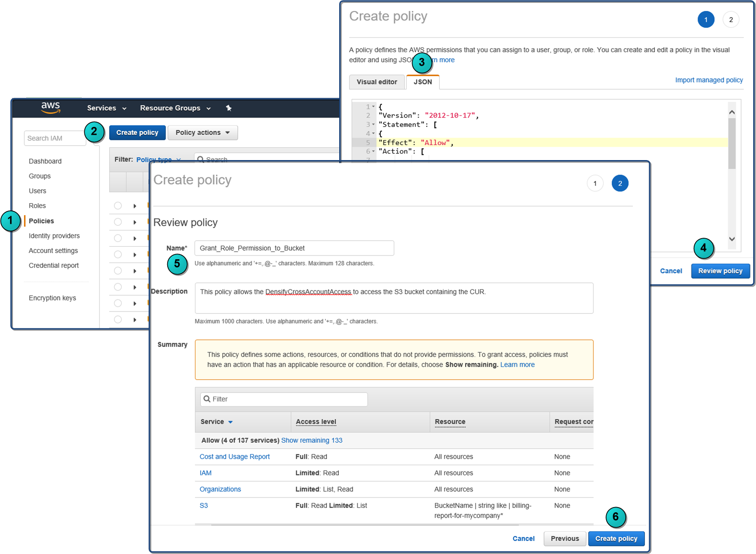The width and height of the screenshot is (756, 554).
Task: Click step 2 circle in JSON Create policy window
Action: 731,20
